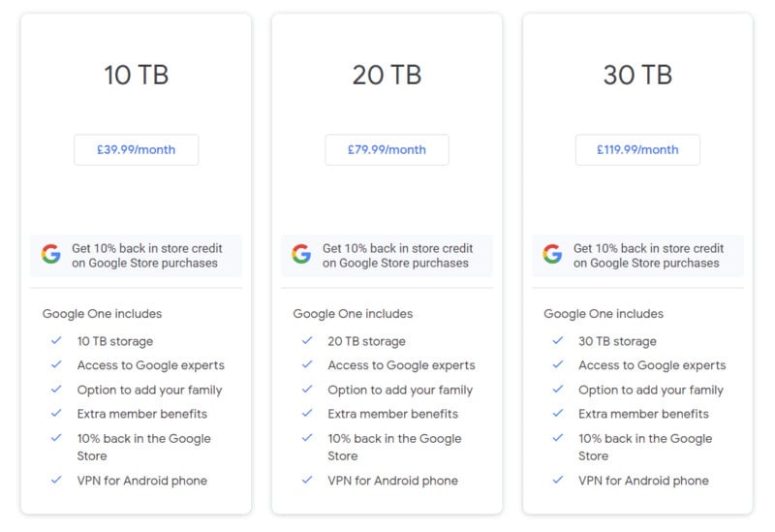The width and height of the screenshot is (775, 532).
Task: Click the checkmark next to VPN in the 10 TB plan
Action: point(56,480)
